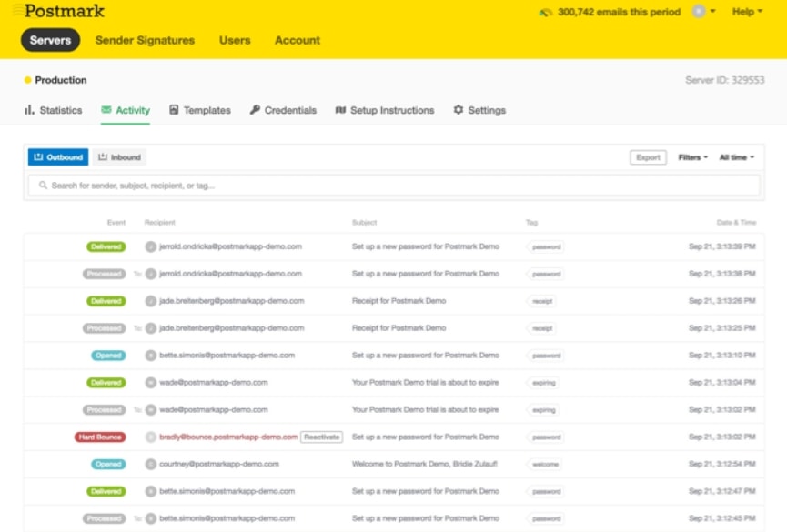This screenshot has width=787, height=532.
Task: Open the Credentials tab
Action: click(284, 110)
